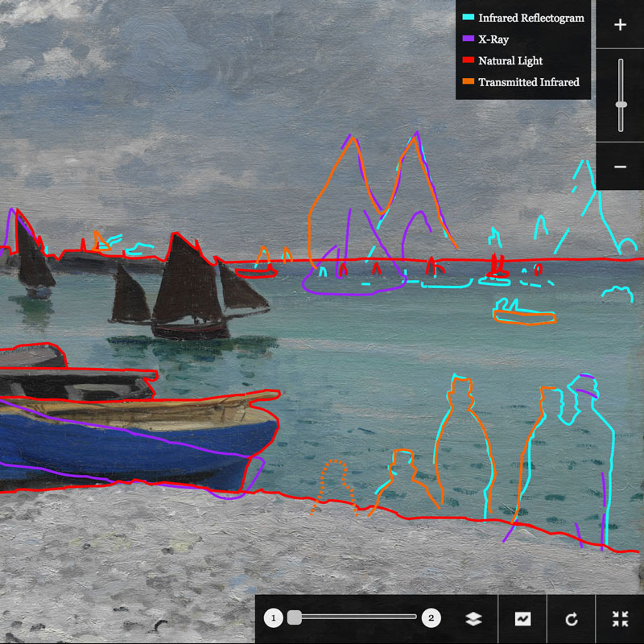The width and height of the screenshot is (644, 644).
Task: Click the blend slider track middle
Action: [x=353, y=617]
